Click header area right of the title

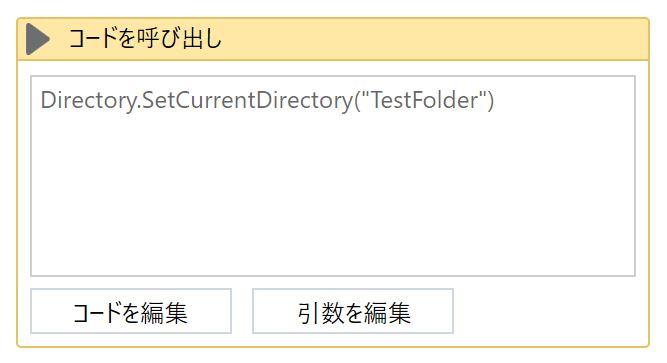[x=434, y=39]
